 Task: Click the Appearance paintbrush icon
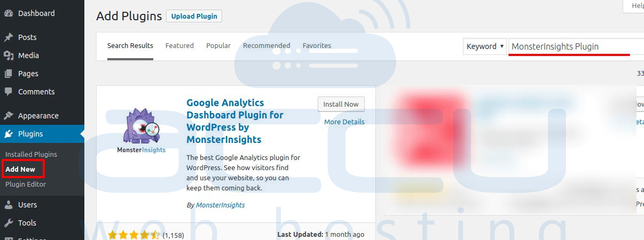pos(9,116)
